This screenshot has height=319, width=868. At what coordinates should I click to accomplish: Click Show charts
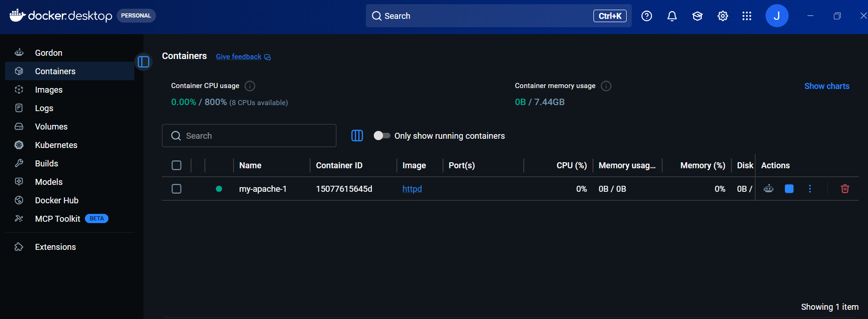(826, 86)
